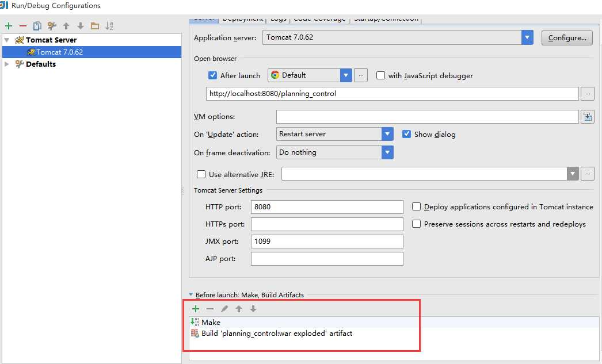Expand the Defaults tree node
This screenshot has height=364, width=602.
[7, 64]
